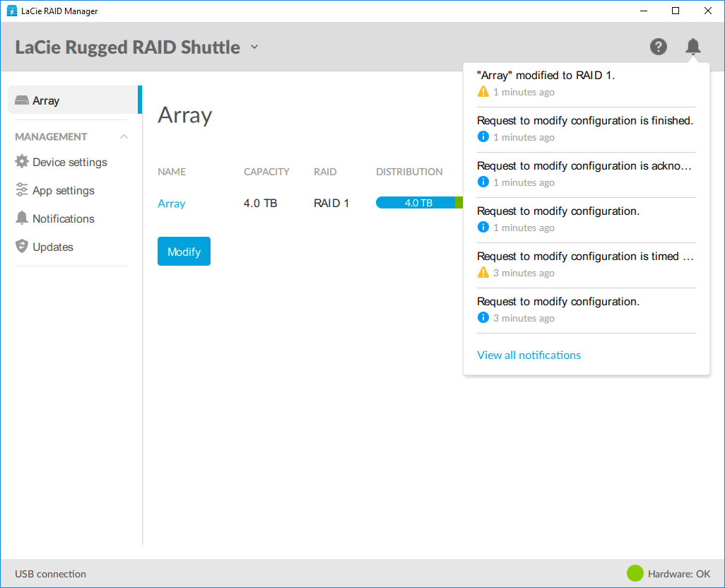Viewport: 725px width, 588px height.
Task: Click the LaCie RAID Manager title bar icon
Action: pos(11,11)
